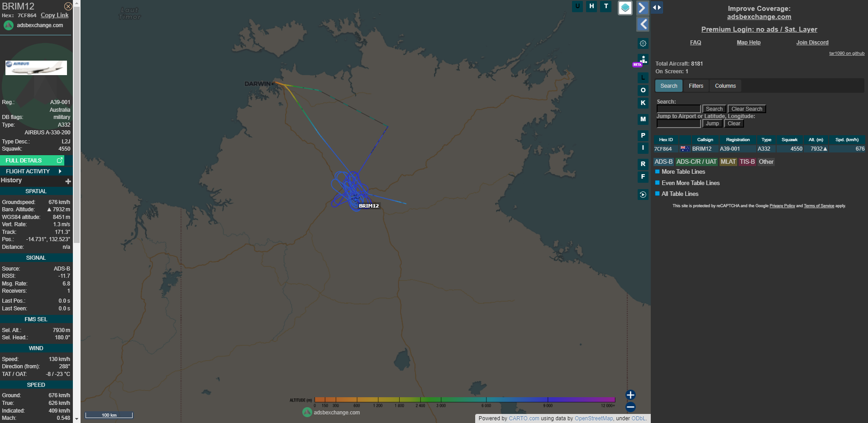Click the Jump button
The height and width of the screenshot is (423, 868).
pyautogui.click(x=712, y=124)
